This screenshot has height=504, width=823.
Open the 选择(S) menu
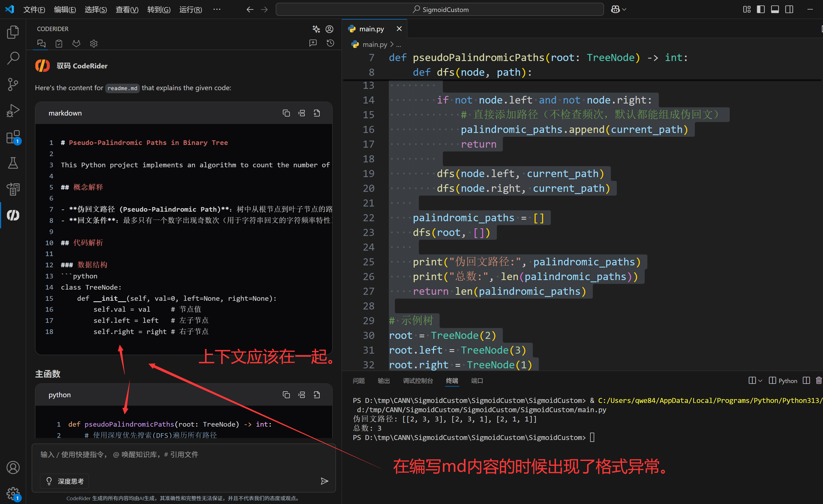tap(95, 9)
